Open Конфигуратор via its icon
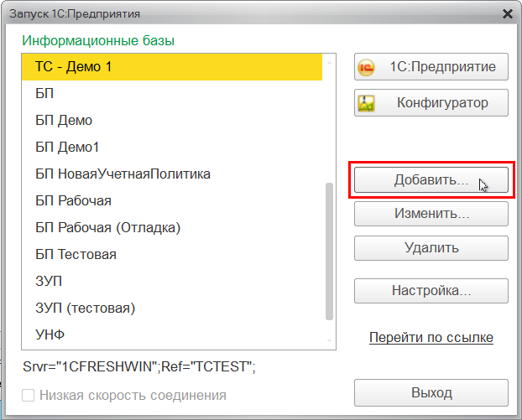522x420 pixels. (366, 103)
